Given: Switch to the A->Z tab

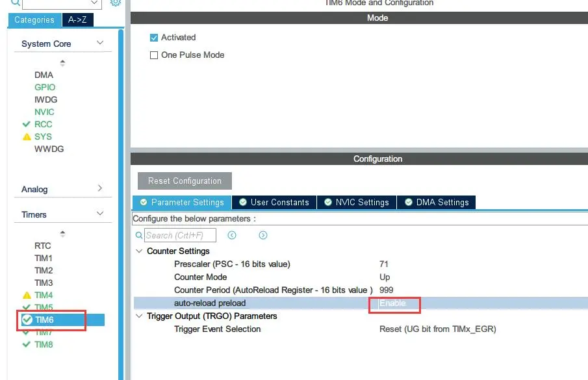Looking at the screenshot, I should pos(78,19).
